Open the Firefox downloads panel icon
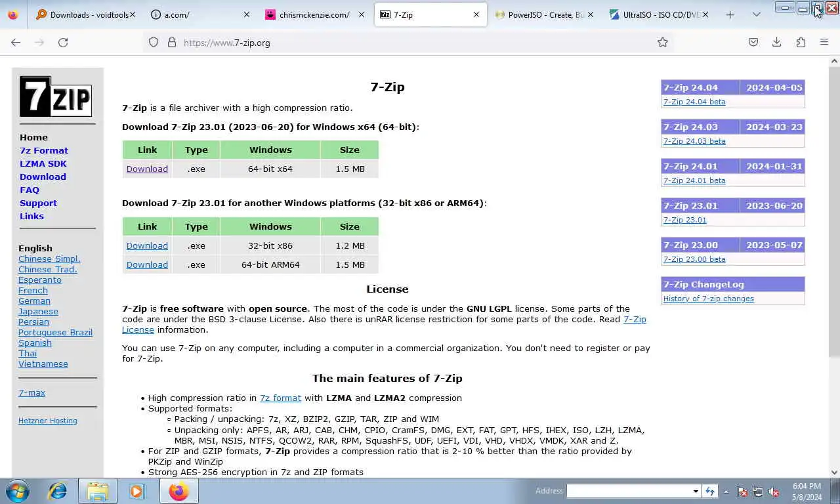Viewport: 840px width, 504px height. click(x=776, y=42)
